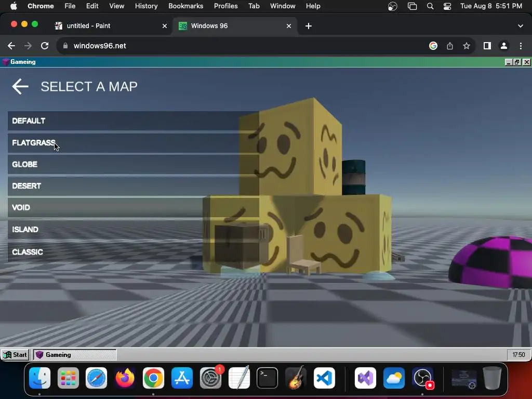The height and width of the screenshot is (399, 532).
Task: Select the DESERT map
Action: tap(134, 186)
